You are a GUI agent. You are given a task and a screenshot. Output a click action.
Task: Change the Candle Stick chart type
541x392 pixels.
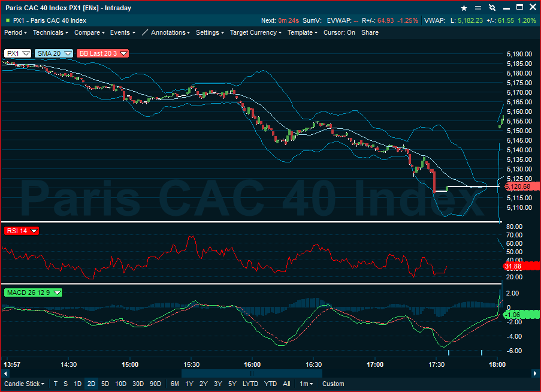24,384
